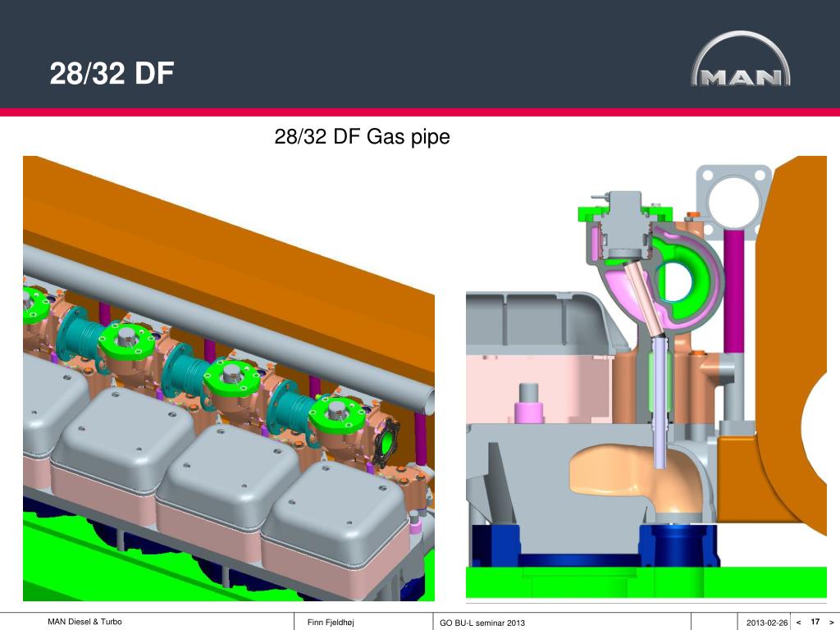
Task: Click the "GO BU-L seminar 2013" footer text
Action: coord(482,623)
